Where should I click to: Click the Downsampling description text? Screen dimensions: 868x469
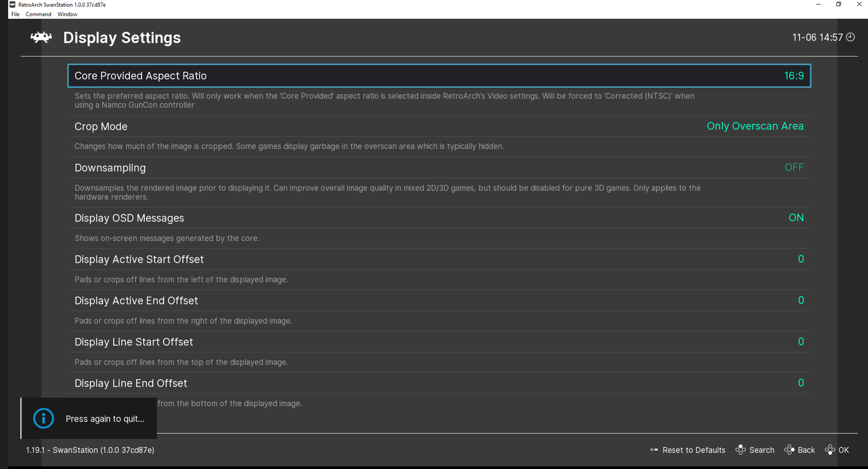[x=387, y=192]
